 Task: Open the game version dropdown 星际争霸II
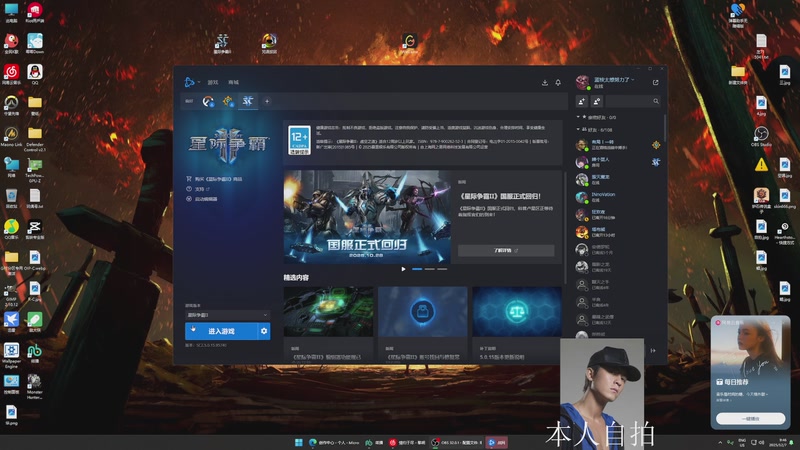(227, 315)
